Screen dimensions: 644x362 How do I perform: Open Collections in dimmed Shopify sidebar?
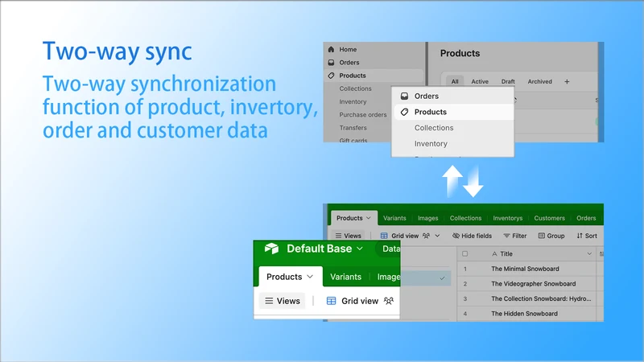pyautogui.click(x=355, y=88)
